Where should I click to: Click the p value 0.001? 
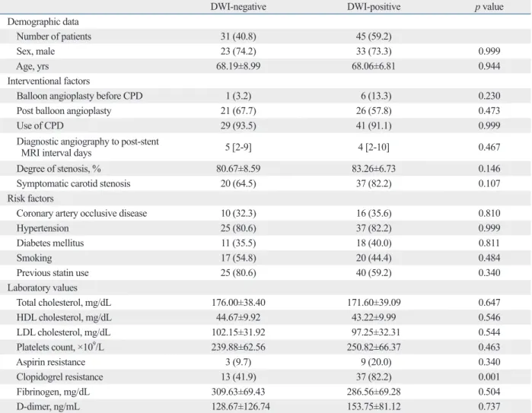[x=489, y=377]
